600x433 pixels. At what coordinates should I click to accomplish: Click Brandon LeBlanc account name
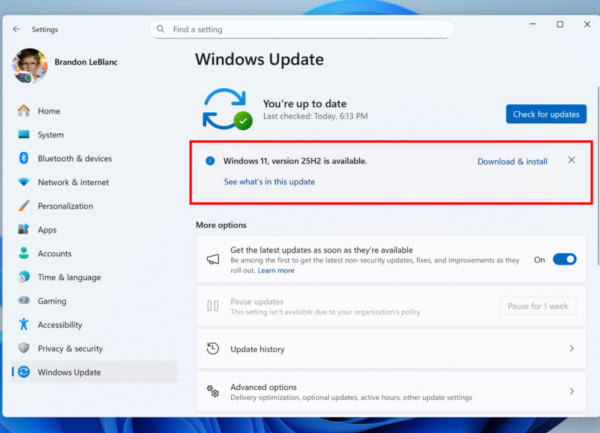[x=86, y=62]
